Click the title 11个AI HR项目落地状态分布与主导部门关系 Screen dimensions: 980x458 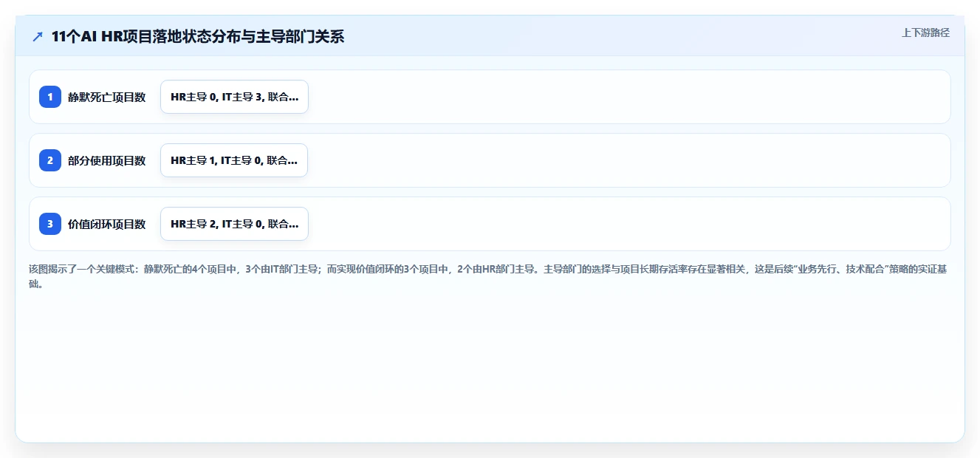pyautogui.click(x=198, y=36)
